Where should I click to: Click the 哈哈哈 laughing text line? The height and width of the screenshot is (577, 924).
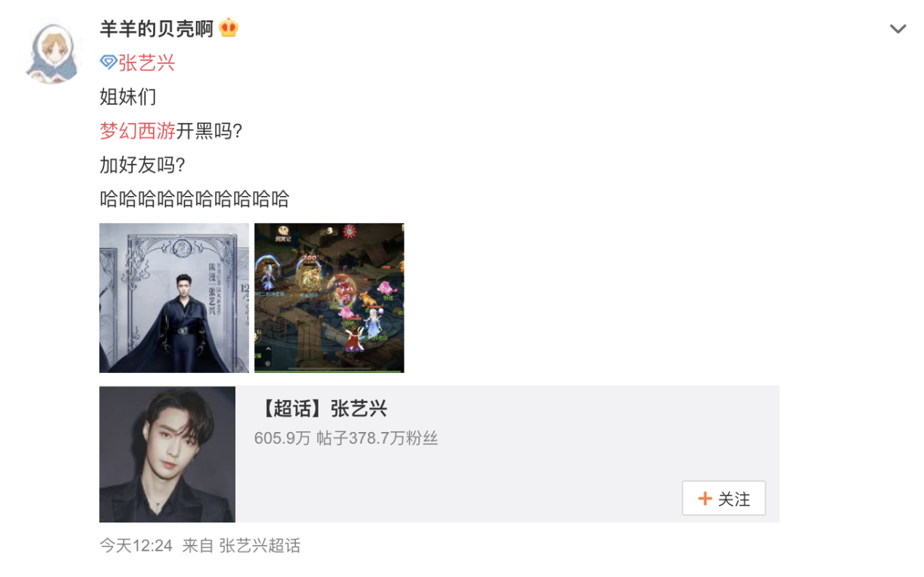pyautogui.click(x=195, y=199)
